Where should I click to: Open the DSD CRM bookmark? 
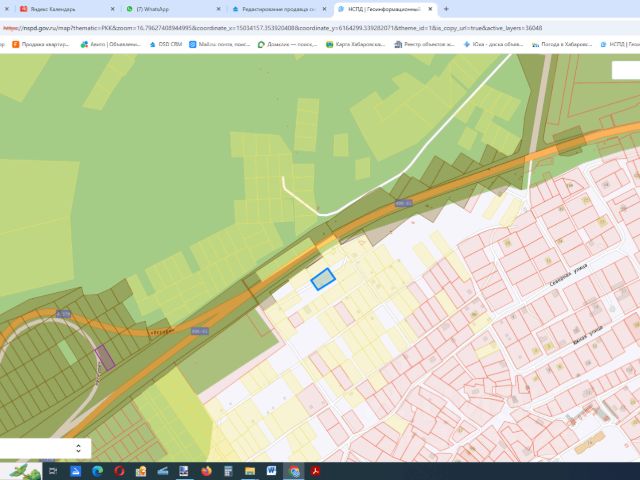165,44
